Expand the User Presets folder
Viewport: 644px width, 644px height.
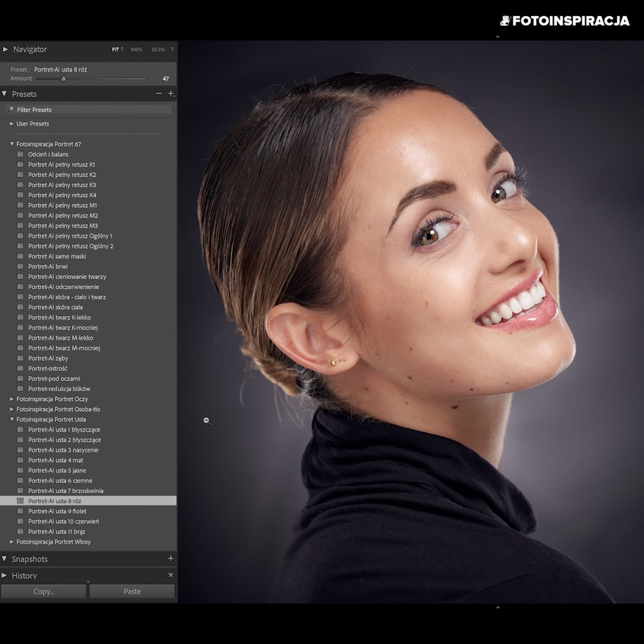(12, 124)
